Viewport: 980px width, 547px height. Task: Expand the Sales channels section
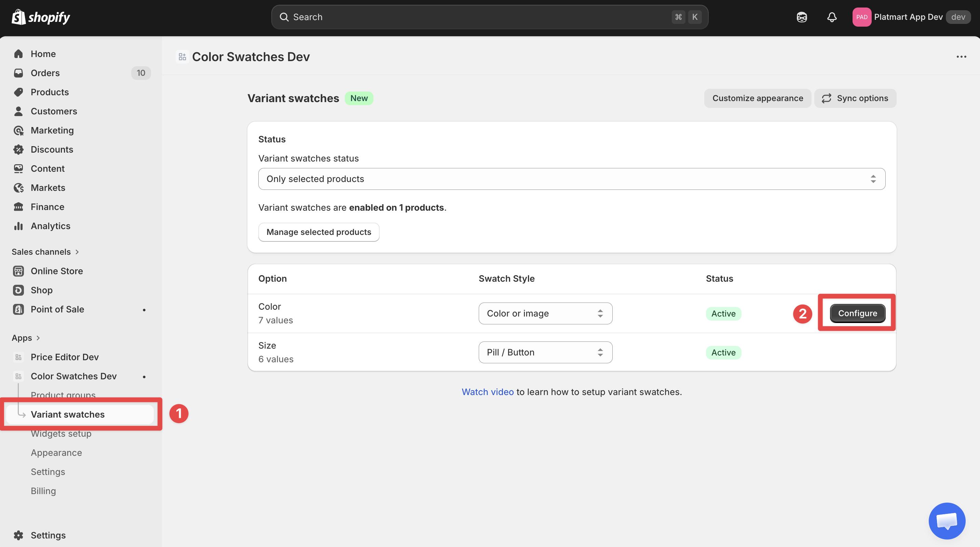tap(77, 252)
